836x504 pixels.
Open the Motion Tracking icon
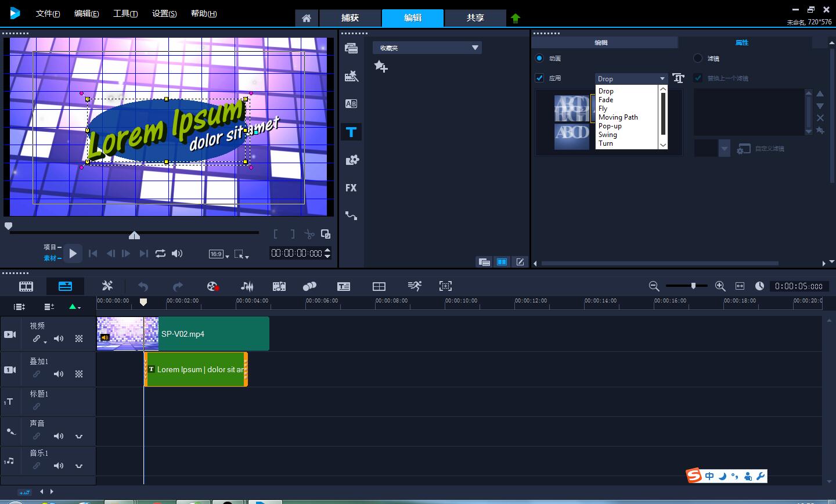[310, 286]
